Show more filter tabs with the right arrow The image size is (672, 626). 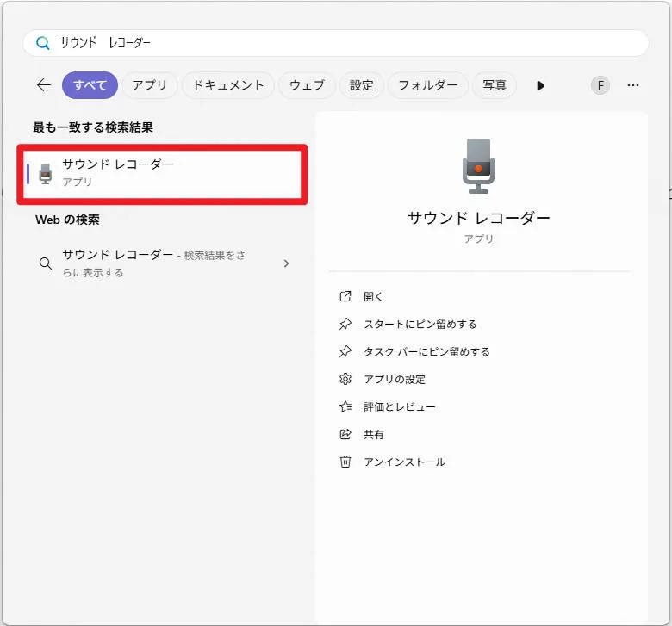tap(540, 86)
